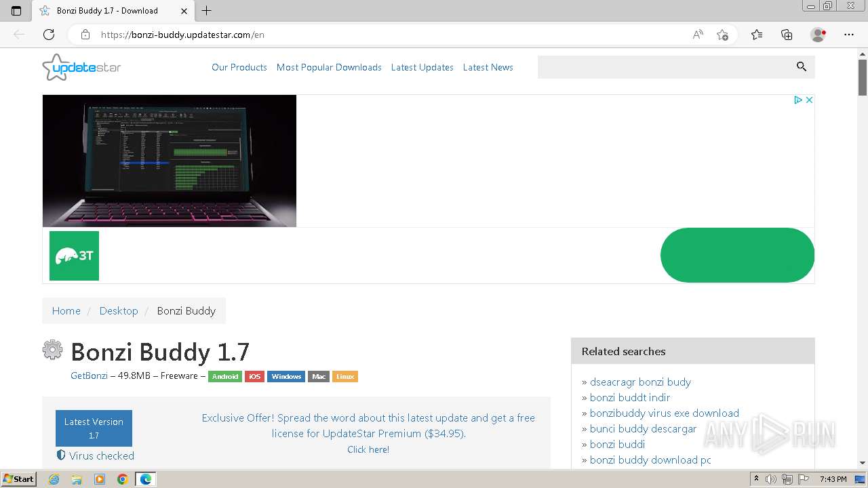Switch to Edge taskbar icon
868x488 pixels.
(146, 479)
